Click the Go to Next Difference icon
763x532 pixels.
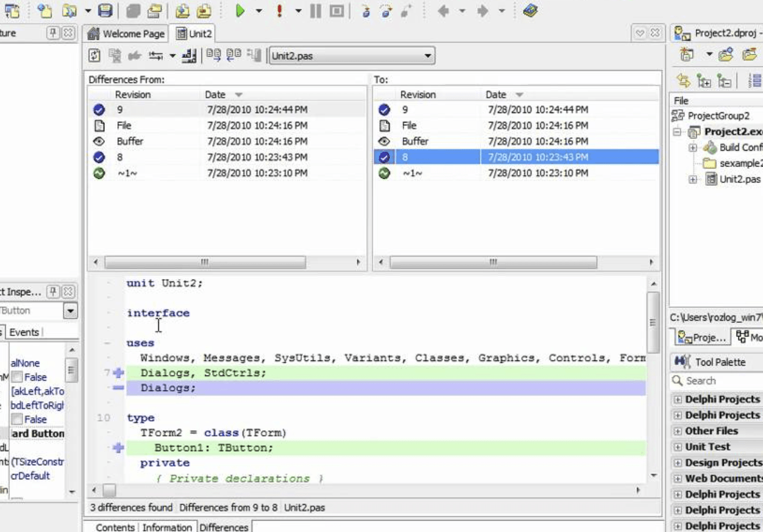(214, 56)
